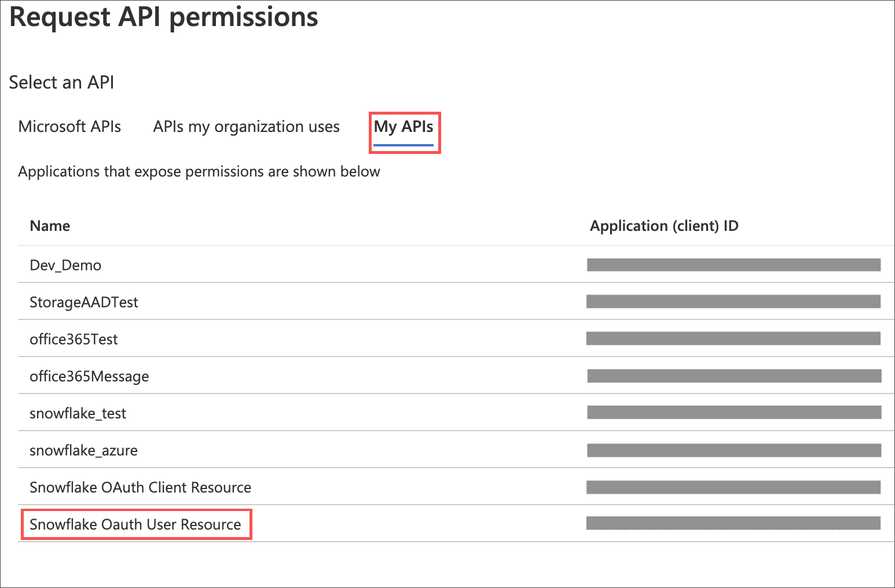Click the StorageAADTest client ID field
Screen dimensions: 895x588
coord(733,301)
